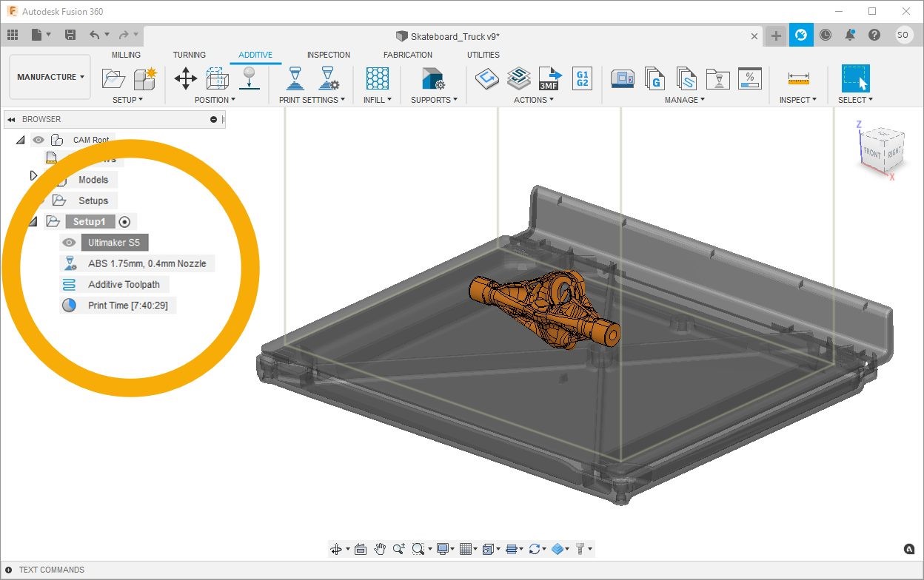Click the Measure icon in Inspect
The width and height of the screenshot is (924, 580).
click(x=797, y=78)
